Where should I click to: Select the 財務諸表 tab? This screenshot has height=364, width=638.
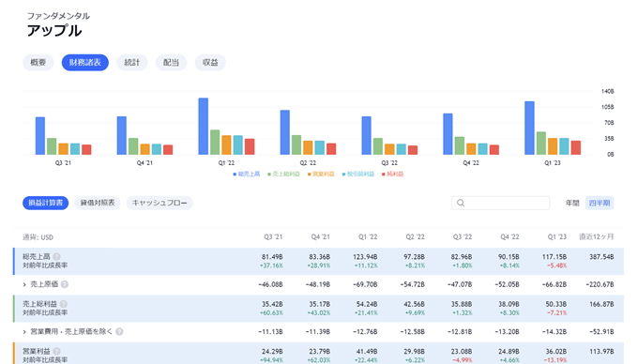(x=85, y=62)
